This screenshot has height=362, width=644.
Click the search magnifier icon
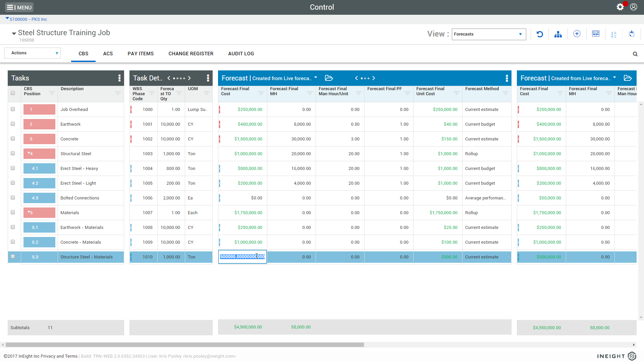click(635, 54)
